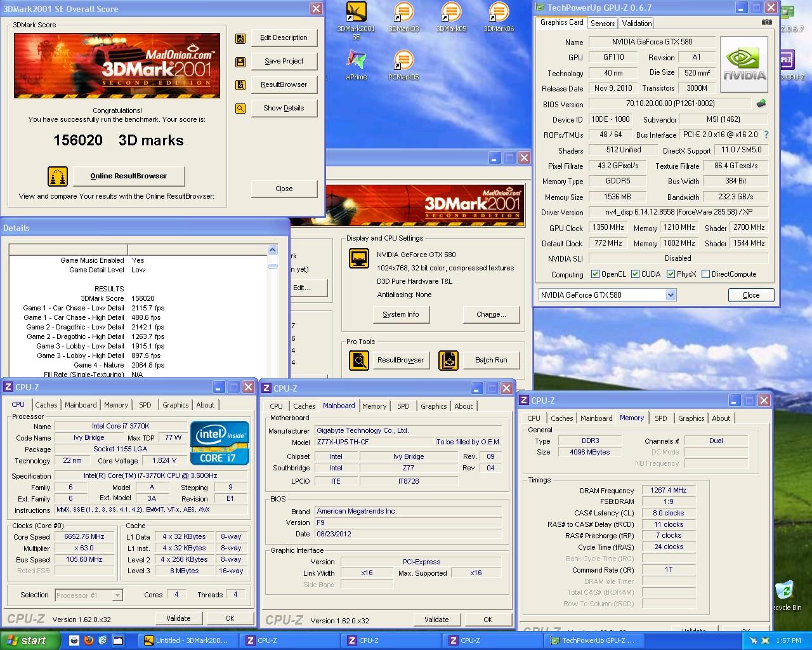812x650 pixels.
Task: Open the Processor #1 selection dropdown
Action: click(117, 595)
